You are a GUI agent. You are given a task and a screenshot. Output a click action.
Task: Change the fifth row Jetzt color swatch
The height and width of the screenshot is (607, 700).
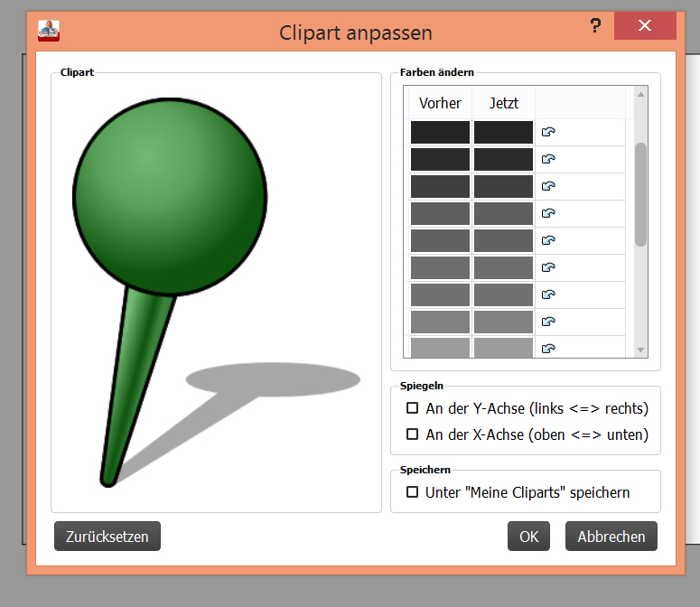(x=503, y=240)
